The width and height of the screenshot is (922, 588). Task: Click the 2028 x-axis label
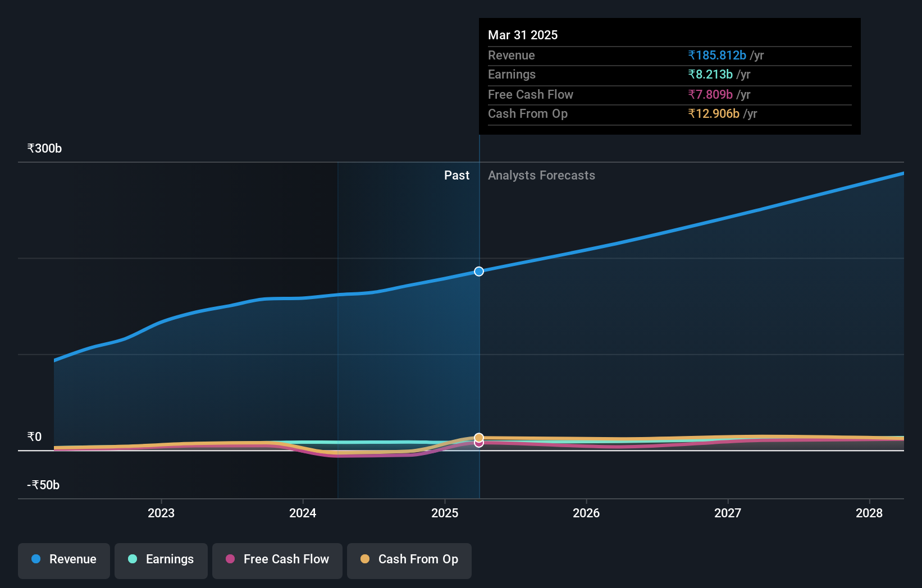point(869,513)
